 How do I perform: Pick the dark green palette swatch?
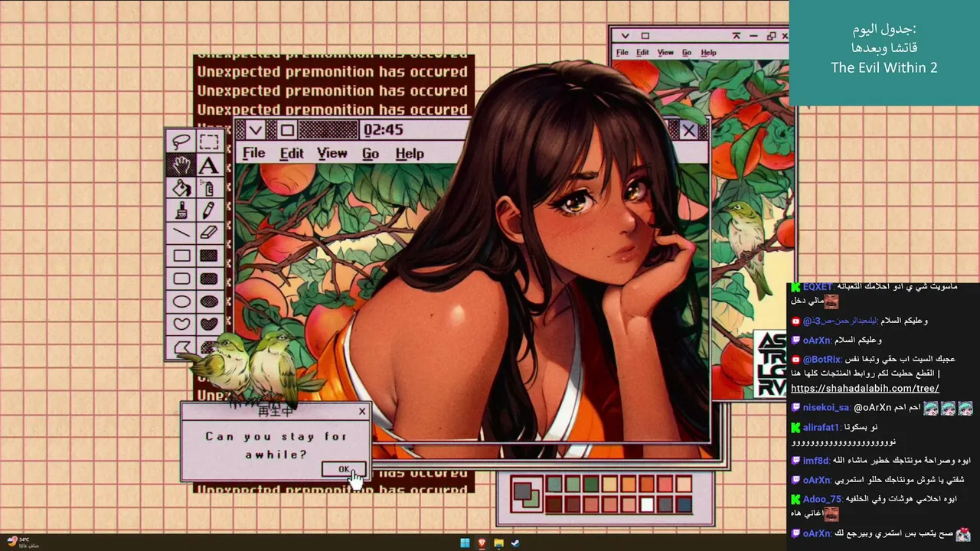click(591, 484)
